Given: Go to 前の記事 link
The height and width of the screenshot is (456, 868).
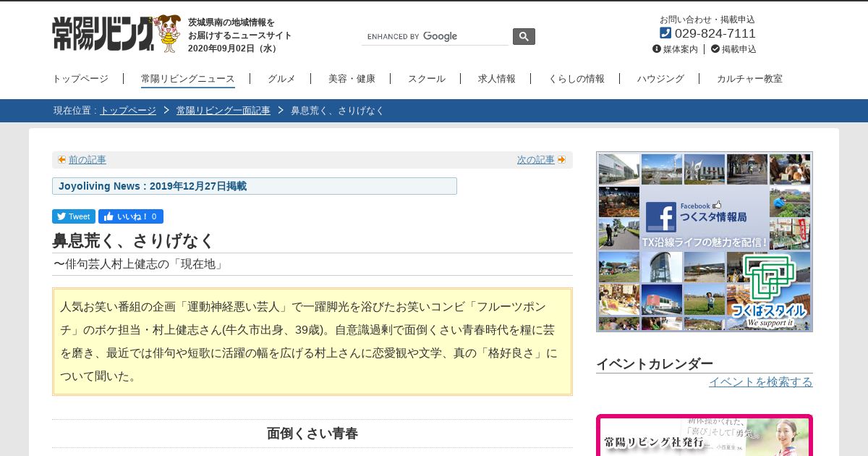Looking at the screenshot, I should coord(88,160).
